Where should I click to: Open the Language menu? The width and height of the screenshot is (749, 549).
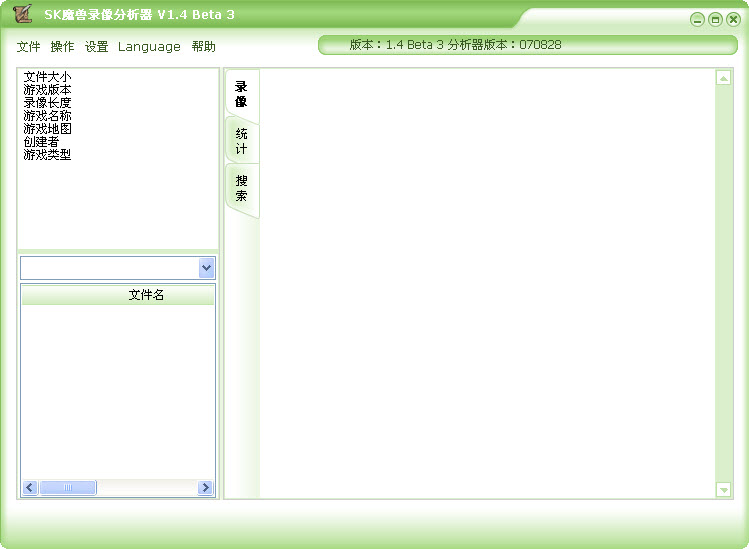coord(149,47)
